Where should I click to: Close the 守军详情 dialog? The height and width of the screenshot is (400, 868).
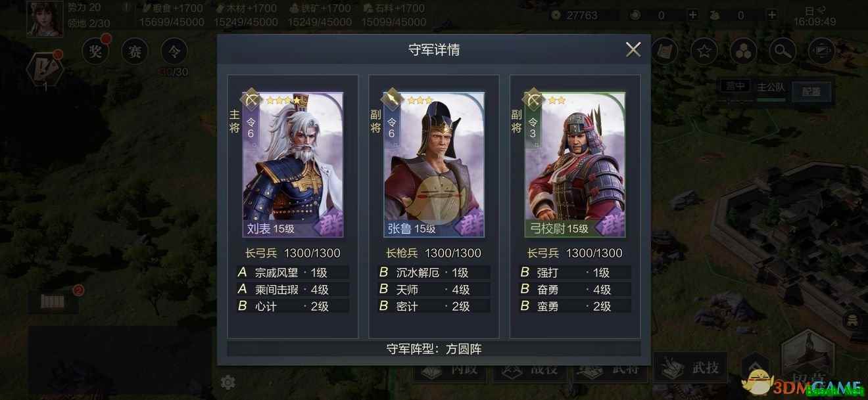(633, 49)
